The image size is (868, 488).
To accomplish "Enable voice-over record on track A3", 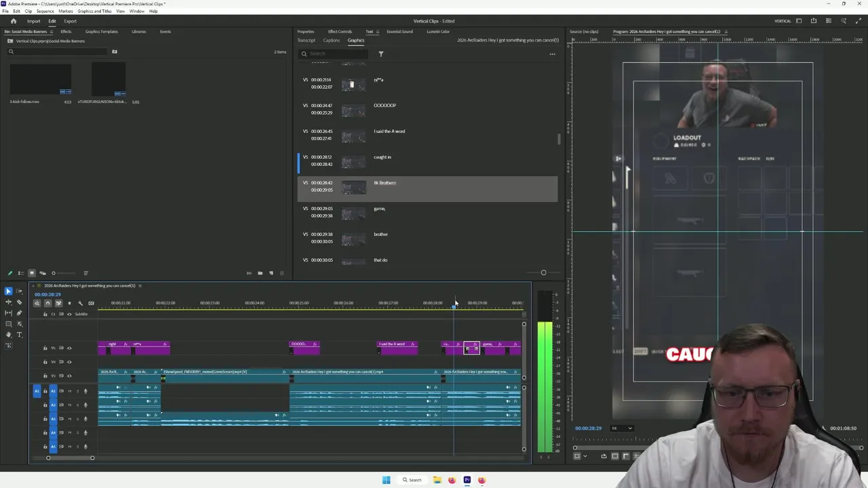I will coord(85,419).
